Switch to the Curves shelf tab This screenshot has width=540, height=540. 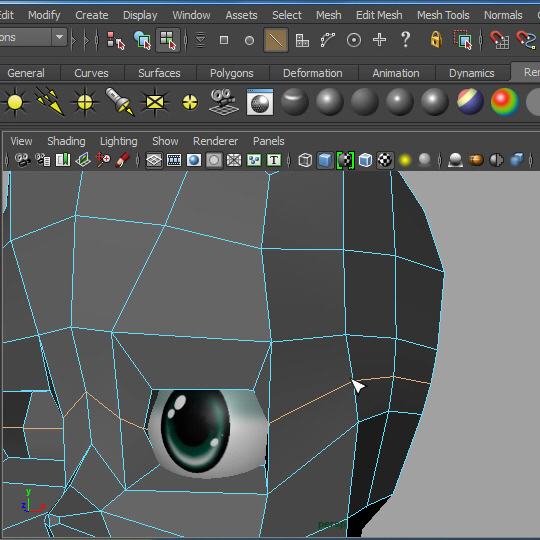point(91,73)
